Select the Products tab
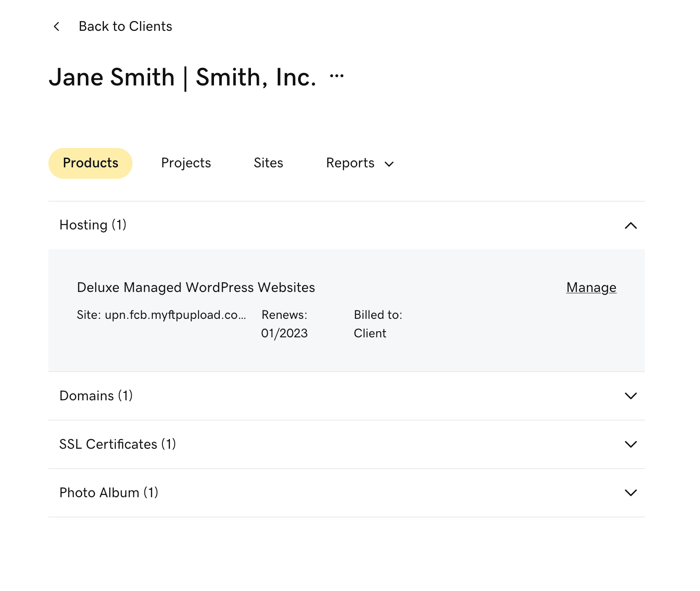 click(x=90, y=163)
